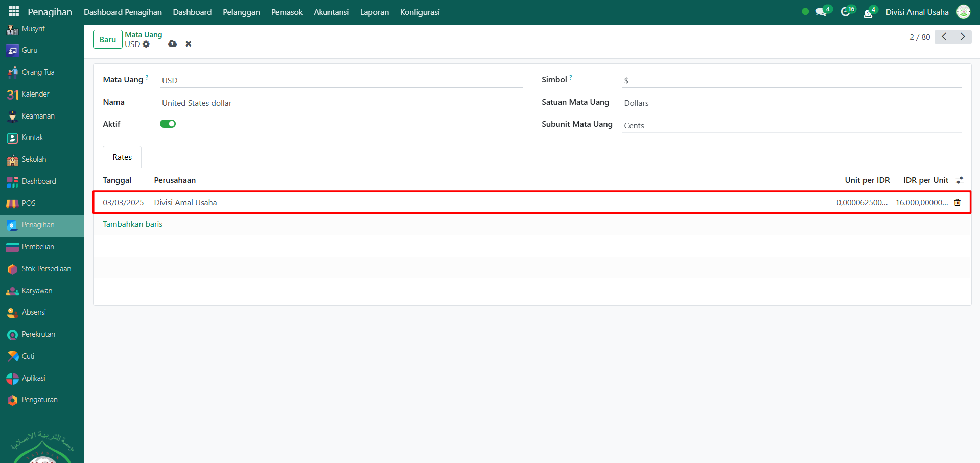980x463 pixels.
Task: Open the Akuntansi menu
Action: point(331,12)
